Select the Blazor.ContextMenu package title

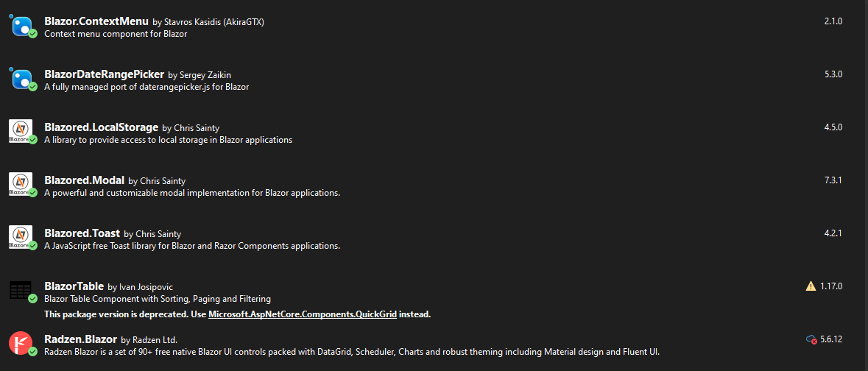point(96,21)
